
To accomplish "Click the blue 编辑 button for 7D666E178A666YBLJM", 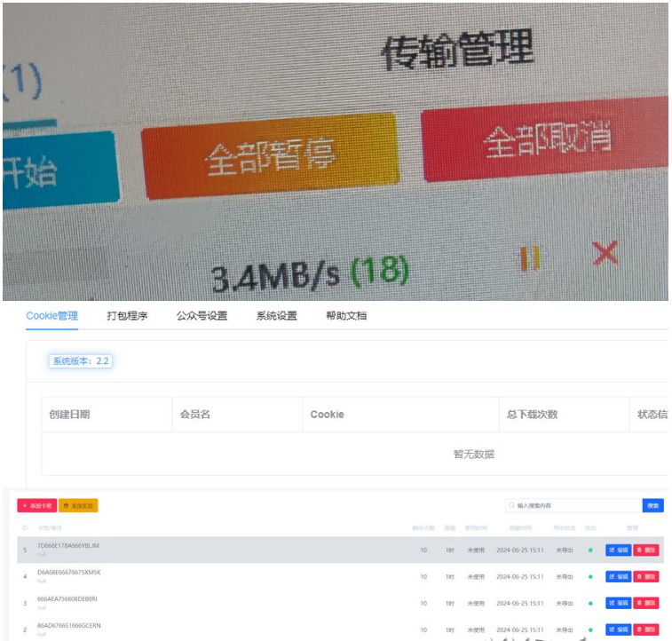I will (x=619, y=550).
